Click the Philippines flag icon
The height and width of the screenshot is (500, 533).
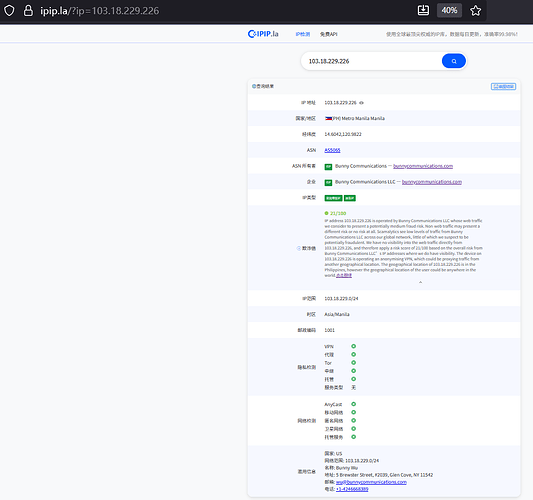click(328, 118)
